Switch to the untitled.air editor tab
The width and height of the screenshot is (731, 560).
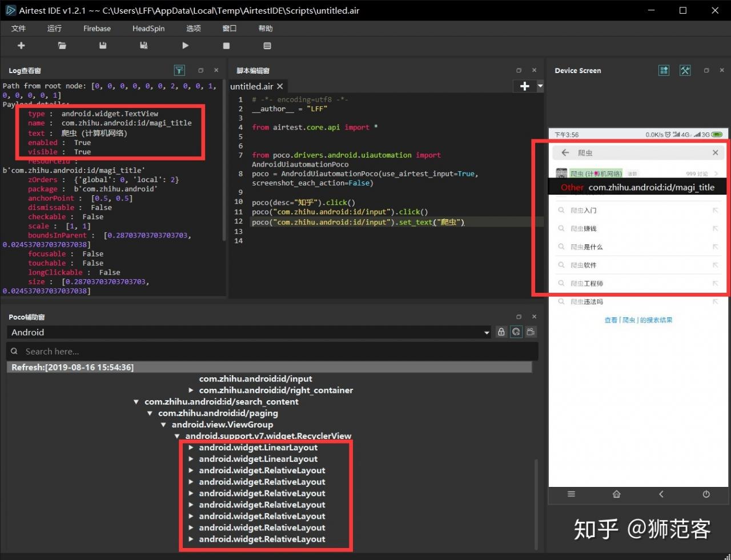click(252, 86)
